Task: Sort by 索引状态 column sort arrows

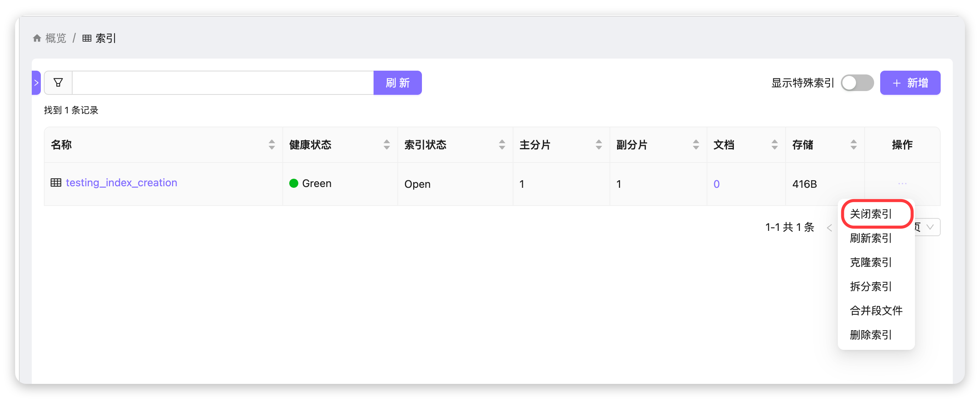Action: [x=502, y=145]
